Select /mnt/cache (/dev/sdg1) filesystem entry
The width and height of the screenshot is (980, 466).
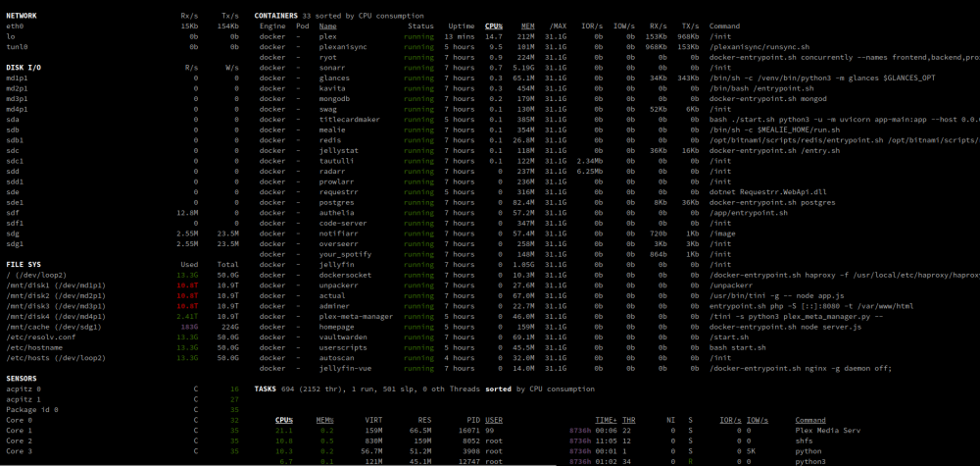click(54, 327)
